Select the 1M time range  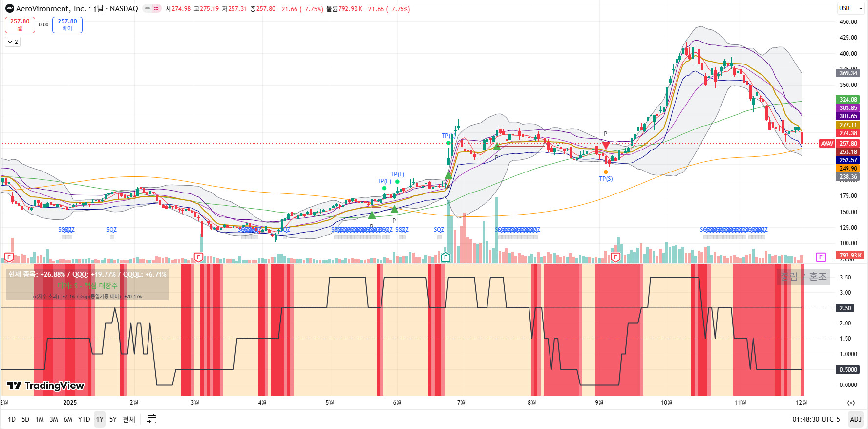pyautogui.click(x=40, y=419)
